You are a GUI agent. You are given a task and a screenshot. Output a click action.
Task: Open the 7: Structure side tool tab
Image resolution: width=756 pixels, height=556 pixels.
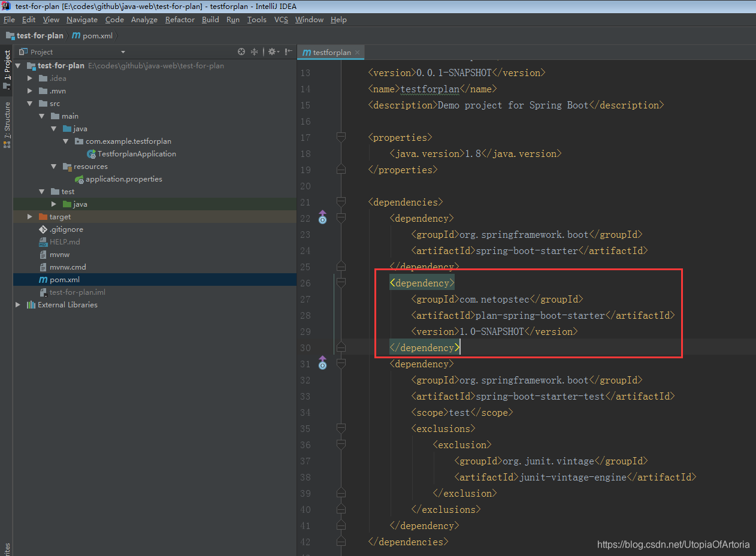[7, 124]
